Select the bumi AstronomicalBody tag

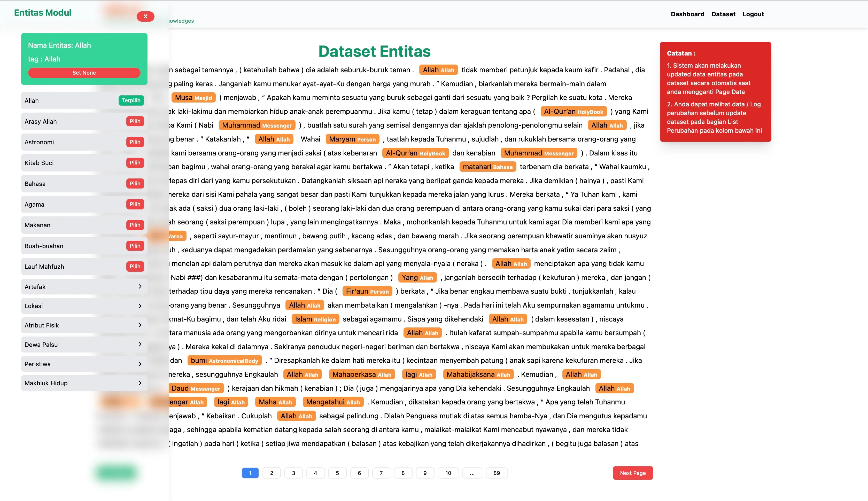(224, 360)
